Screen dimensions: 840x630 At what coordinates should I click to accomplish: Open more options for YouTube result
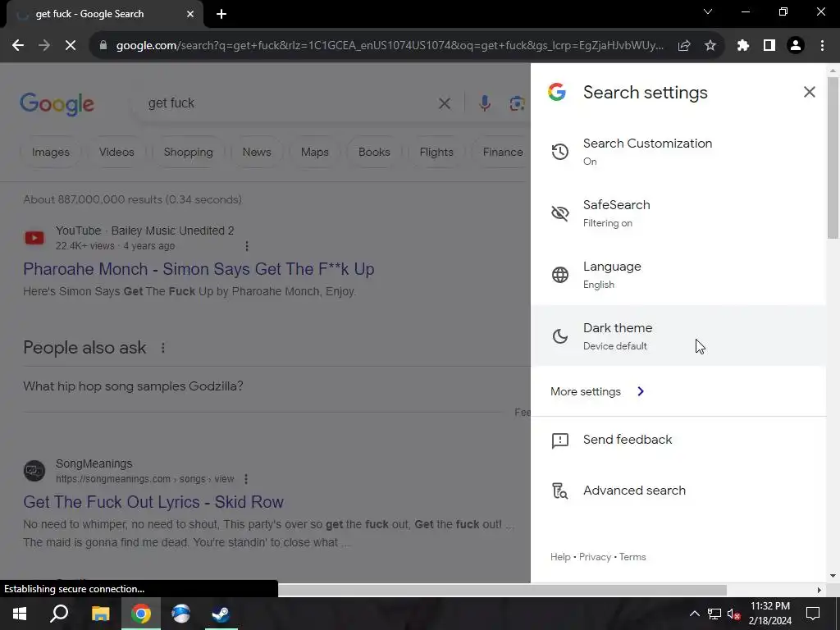click(246, 246)
